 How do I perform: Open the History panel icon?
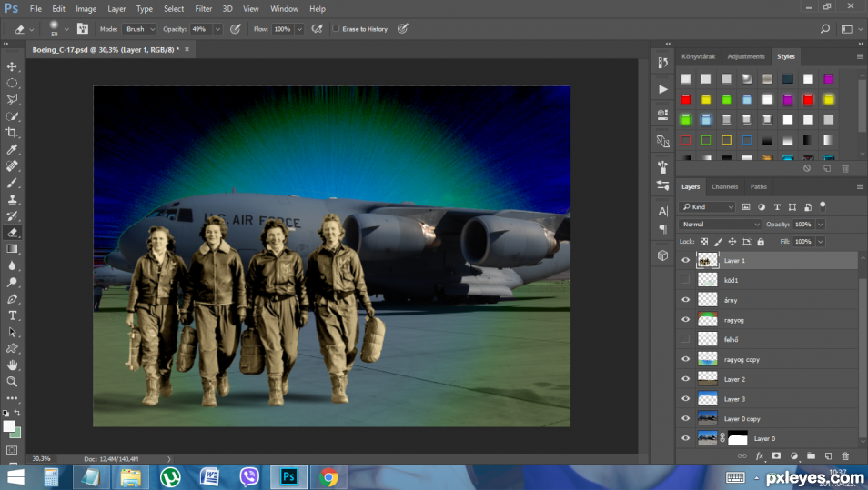[662, 63]
